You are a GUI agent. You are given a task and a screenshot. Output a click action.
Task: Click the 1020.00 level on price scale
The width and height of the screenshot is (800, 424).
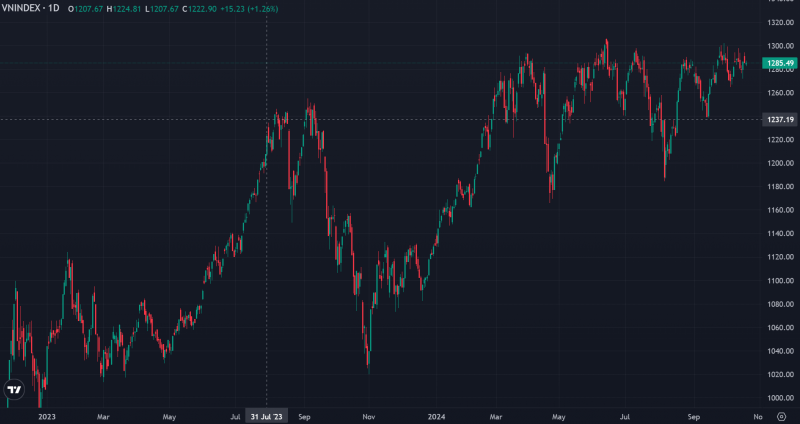[x=780, y=374]
